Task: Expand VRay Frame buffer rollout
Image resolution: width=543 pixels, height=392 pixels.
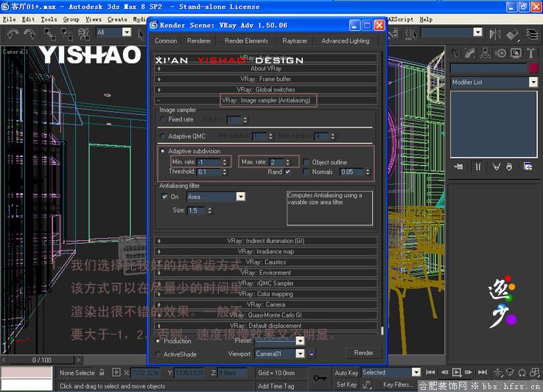Action: click(266, 79)
